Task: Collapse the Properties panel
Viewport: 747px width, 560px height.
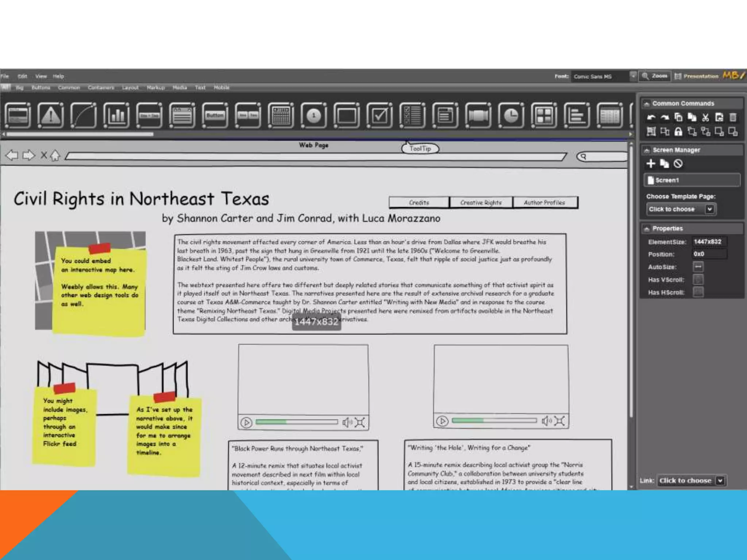Action: tap(647, 229)
